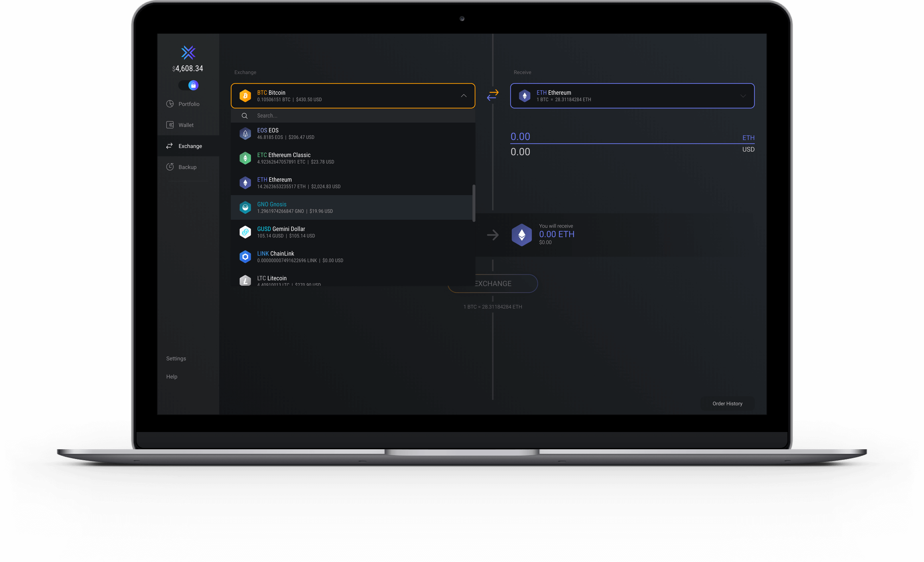Viewport: 924px width, 562px height.
Task: Click the Portfolio pie chart icon
Action: 170,104
